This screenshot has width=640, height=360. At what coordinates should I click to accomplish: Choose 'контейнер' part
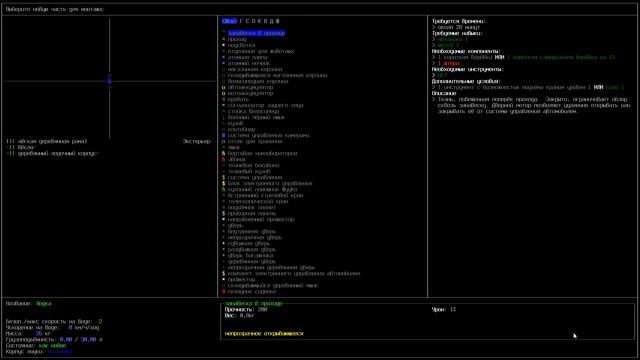point(242,129)
